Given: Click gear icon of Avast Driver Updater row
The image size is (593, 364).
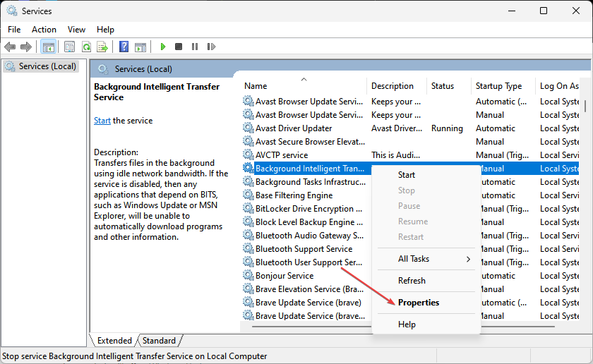Looking at the screenshot, I should 248,128.
